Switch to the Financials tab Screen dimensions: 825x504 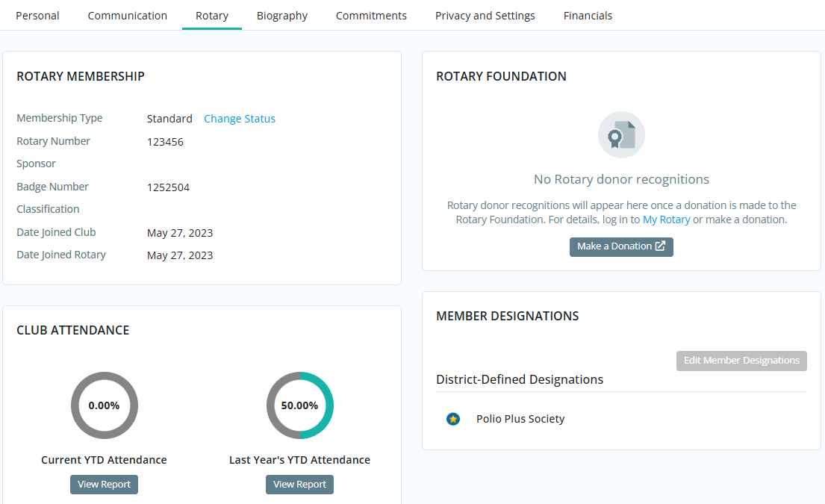588,16
